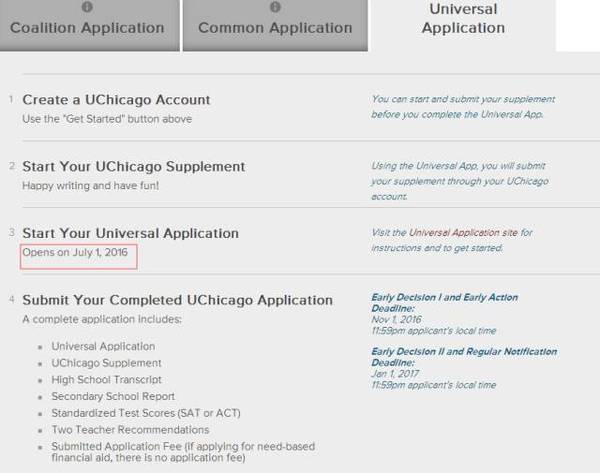Click the info icon above Common Application

tap(275, 7)
